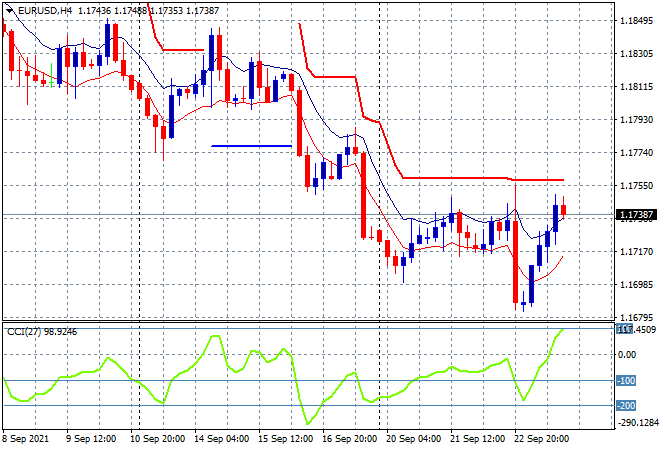Image resolution: width=660 pixels, height=450 pixels.
Task: Click the current price label 1.17387
Action: pos(636,215)
